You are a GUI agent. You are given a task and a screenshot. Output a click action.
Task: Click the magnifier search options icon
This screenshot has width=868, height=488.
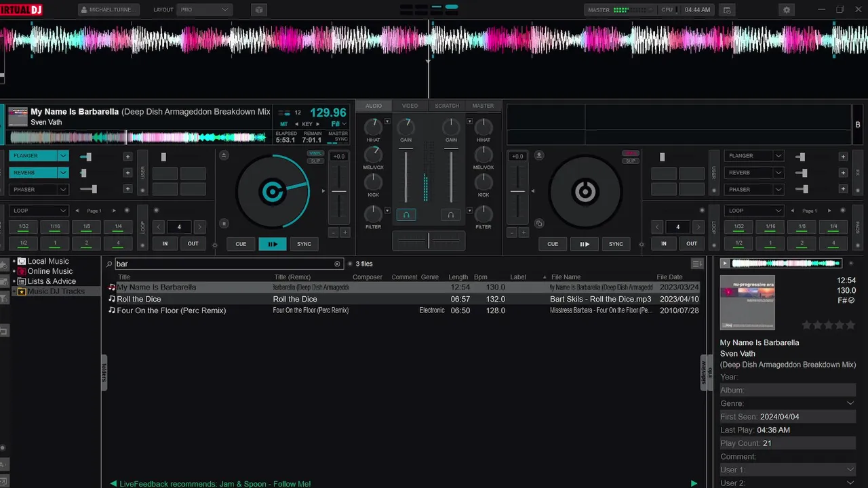[109, 264]
